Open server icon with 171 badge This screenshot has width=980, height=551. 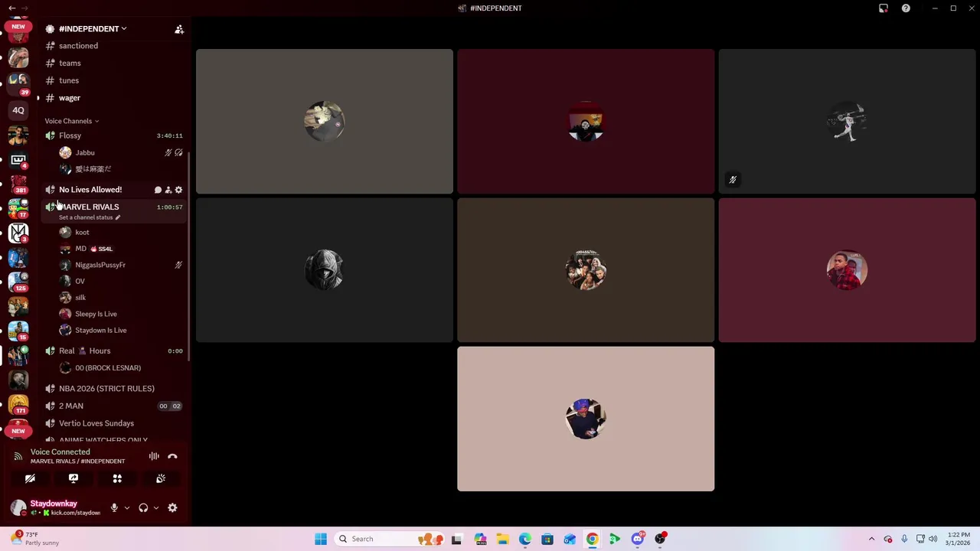(x=18, y=404)
